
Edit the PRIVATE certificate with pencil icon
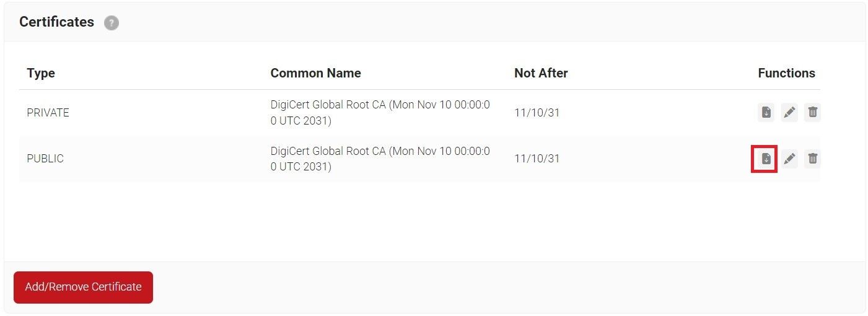pos(789,113)
